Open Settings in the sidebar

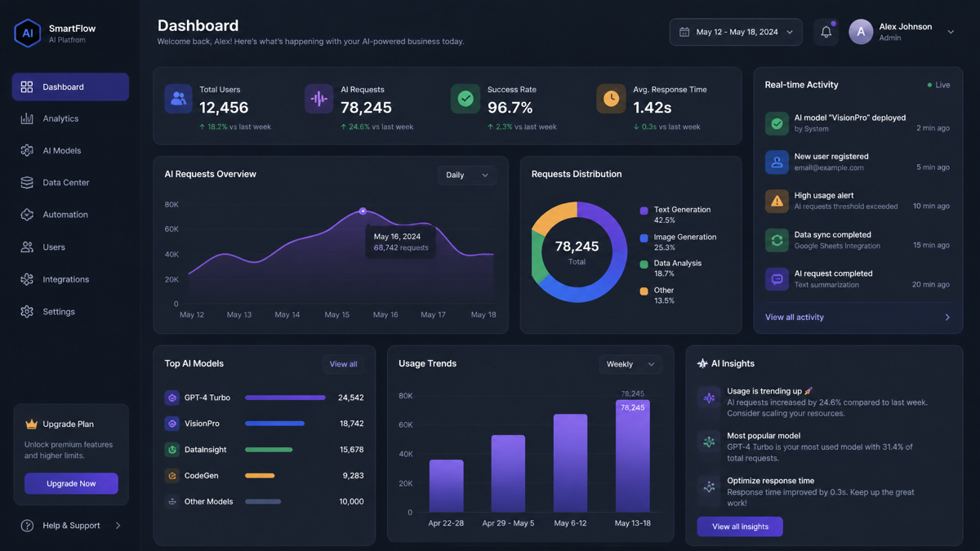pyautogui.click(x=70, y=312)
